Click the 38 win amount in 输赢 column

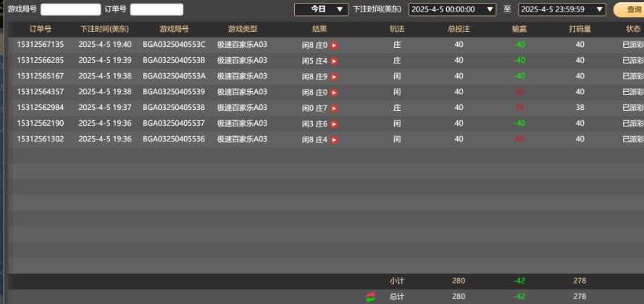tap(519, 108)
